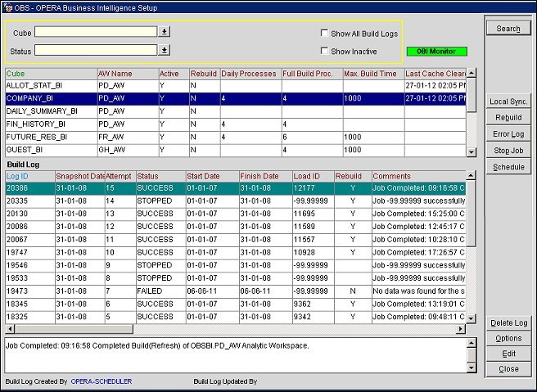
Task: Open the Schedule dialog
Action: click(x=508, y=167)
